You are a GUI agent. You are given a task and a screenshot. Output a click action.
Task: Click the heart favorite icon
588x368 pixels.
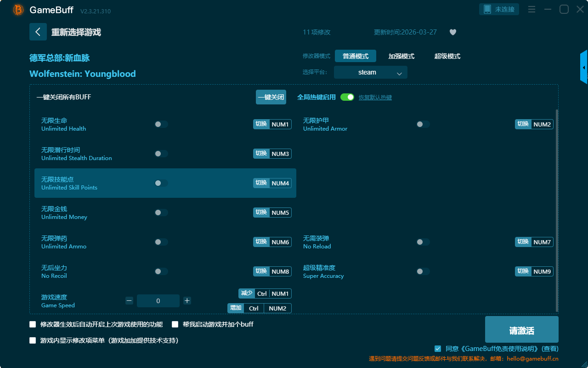tap(452, 32)
